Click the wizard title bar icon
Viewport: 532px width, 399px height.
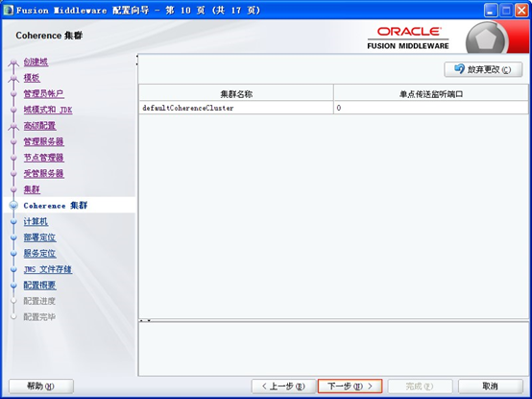click(8, 11)
